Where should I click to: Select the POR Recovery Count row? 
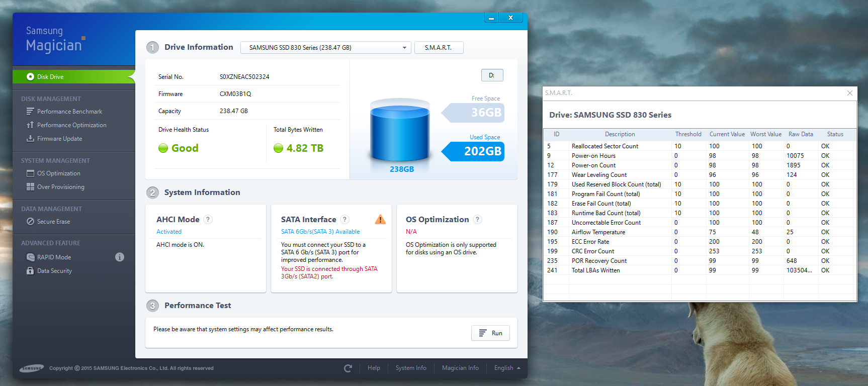(x=700, y=261)
